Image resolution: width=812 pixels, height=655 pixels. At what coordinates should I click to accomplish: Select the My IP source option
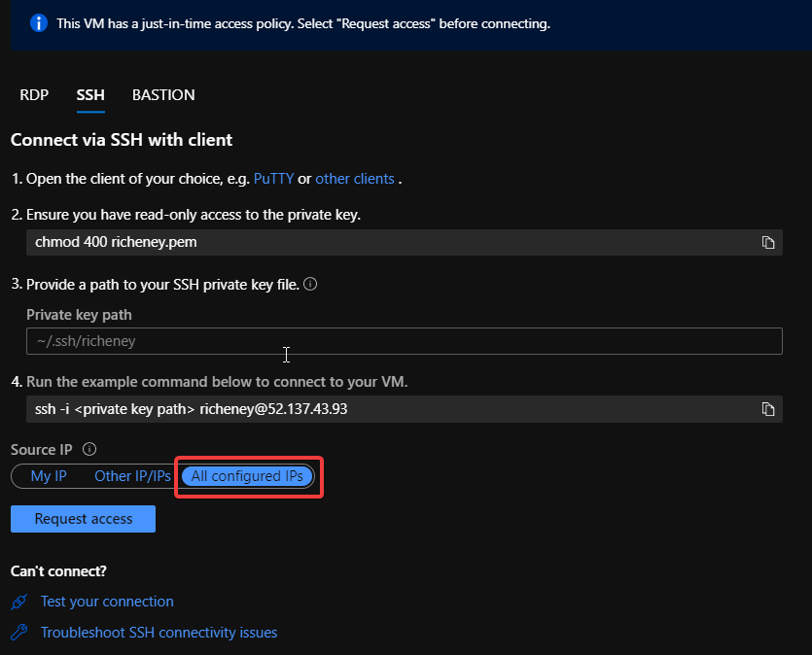[x=49, y=476]
